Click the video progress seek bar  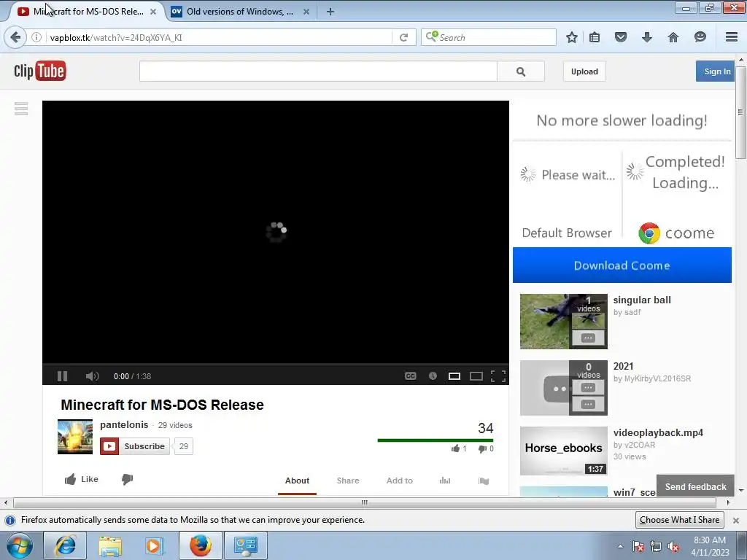275,365
